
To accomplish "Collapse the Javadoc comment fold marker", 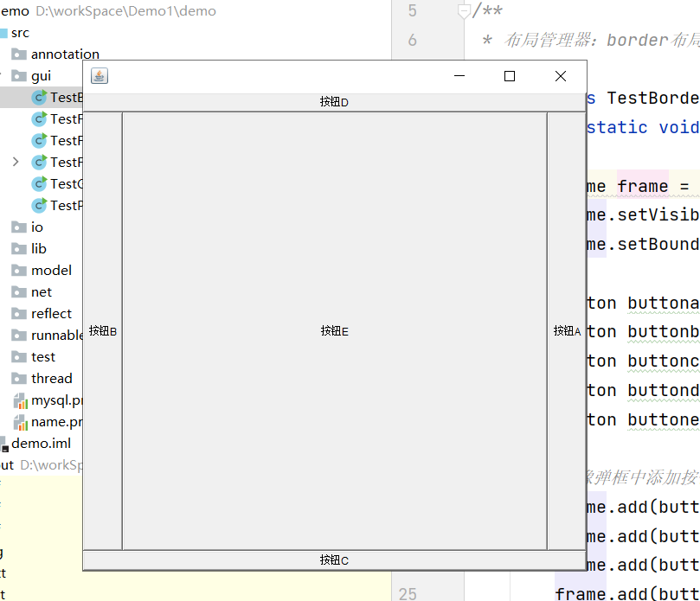I will click(464, 11).
